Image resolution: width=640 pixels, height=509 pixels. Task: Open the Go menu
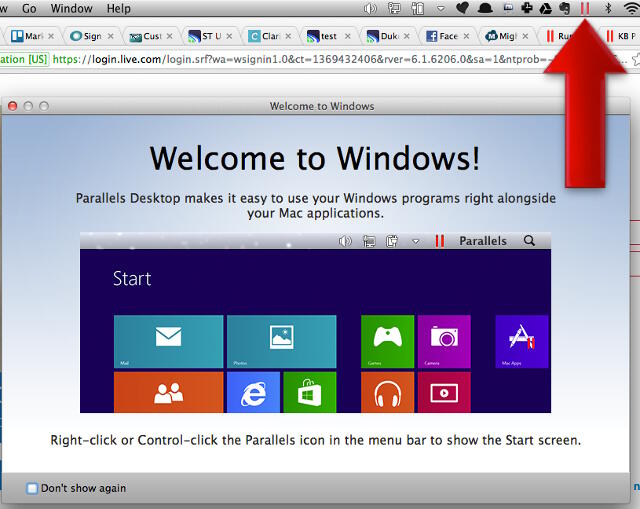coord(29,8)
